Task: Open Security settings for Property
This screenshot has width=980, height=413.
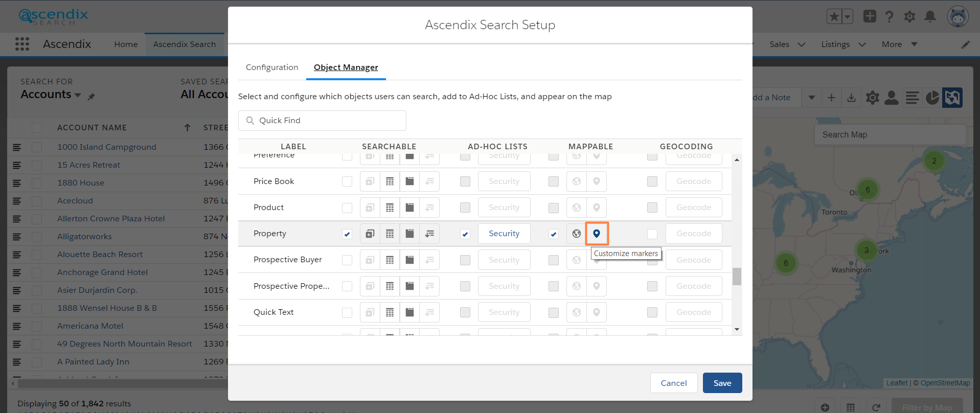Action: (504, 234)
